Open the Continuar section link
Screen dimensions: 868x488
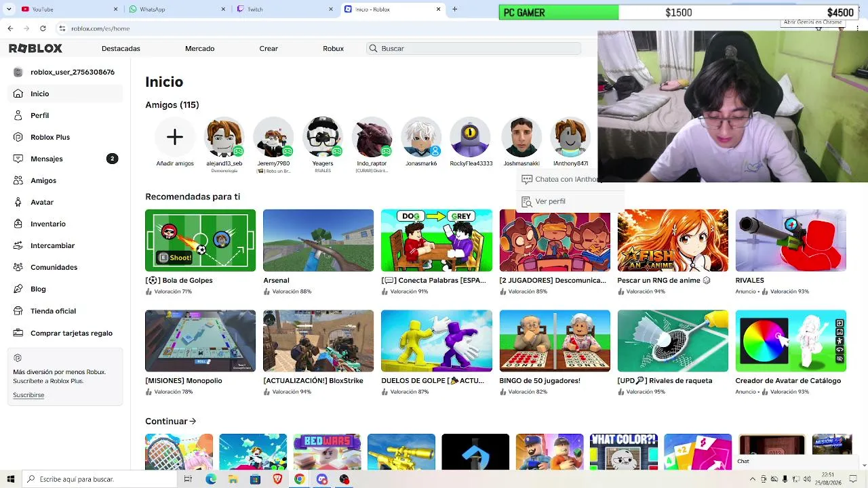170,422
